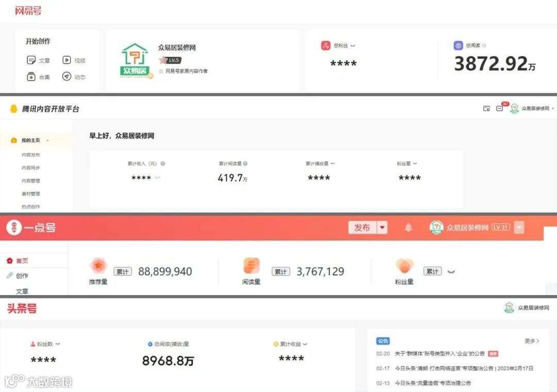Click the 总粉丝 icon in 网易号

pos(326,45)
